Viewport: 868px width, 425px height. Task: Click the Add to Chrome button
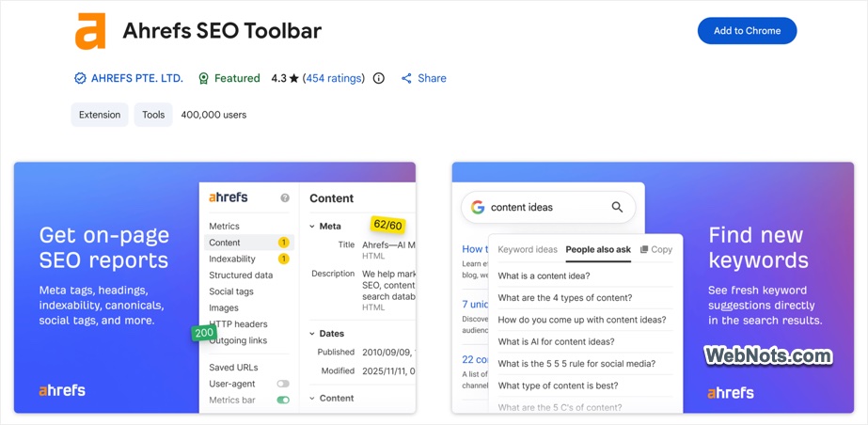pyautogui.click(x=747, y=31)
